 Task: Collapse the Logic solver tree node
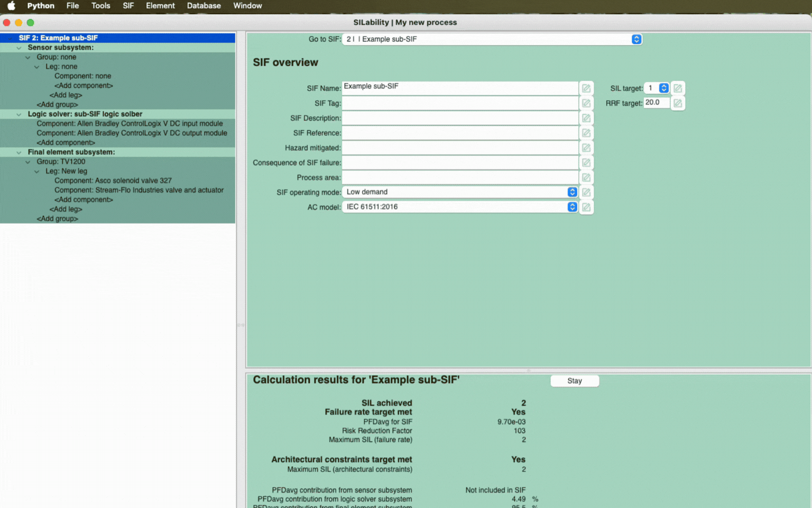click(19, 114)
